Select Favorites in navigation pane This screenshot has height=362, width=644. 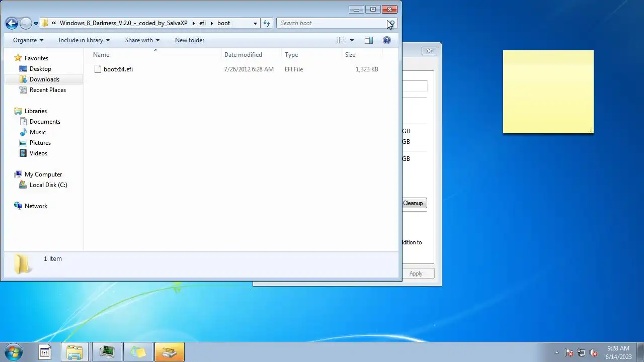point(36,58)
